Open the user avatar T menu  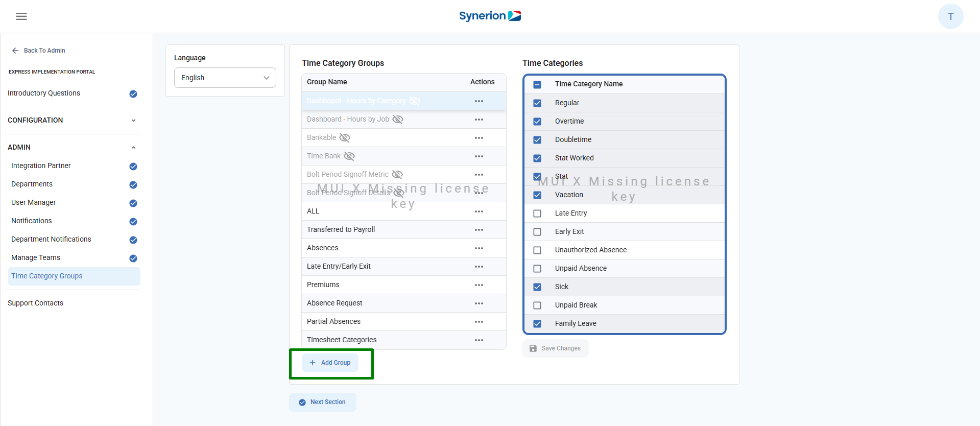coord(950,16)
